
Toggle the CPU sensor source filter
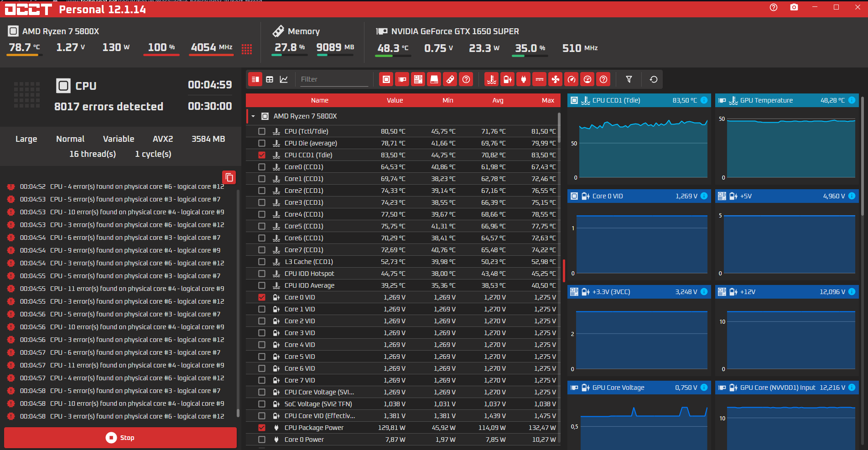(x=386, y=79)
